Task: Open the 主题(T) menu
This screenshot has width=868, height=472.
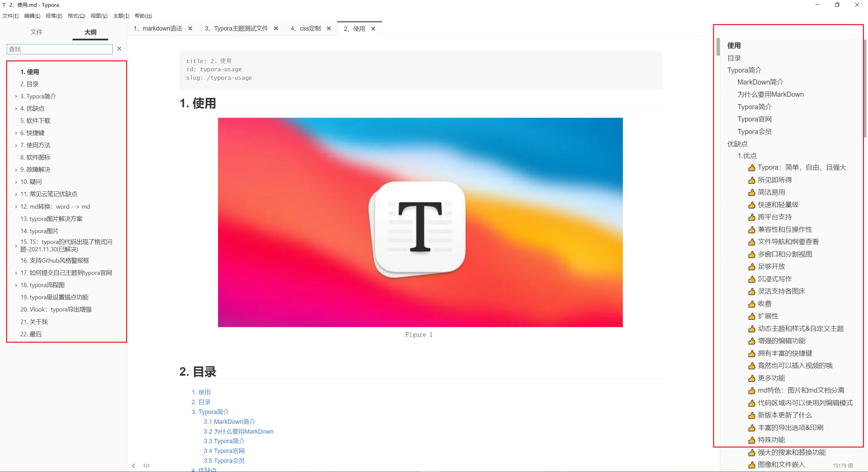Action: coord(121,16)
